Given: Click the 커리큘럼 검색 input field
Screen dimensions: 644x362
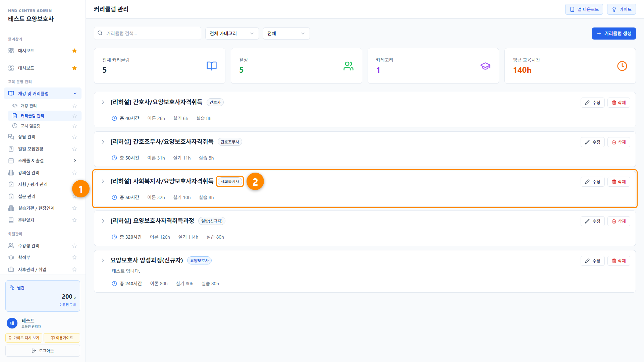Looking at the screenshot, I should 148,34.
